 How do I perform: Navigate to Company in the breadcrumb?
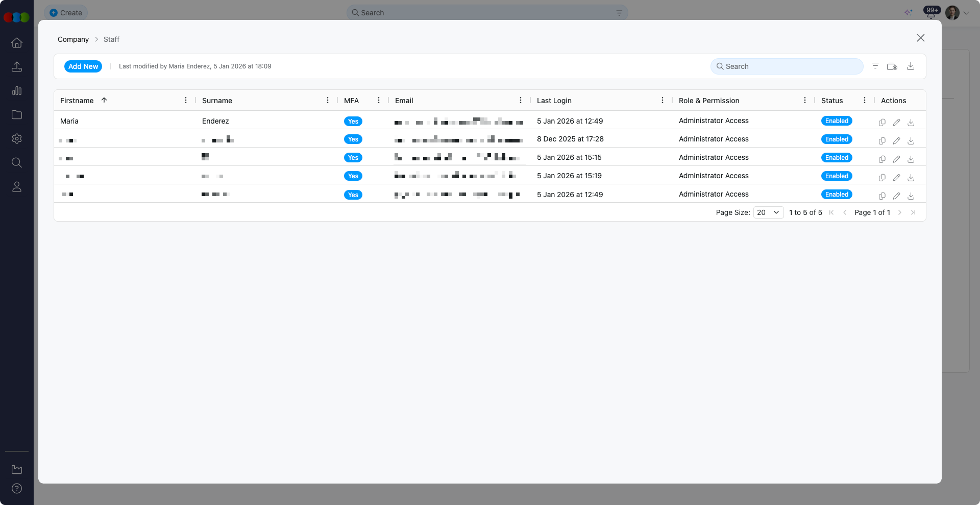tap(73, 39)
